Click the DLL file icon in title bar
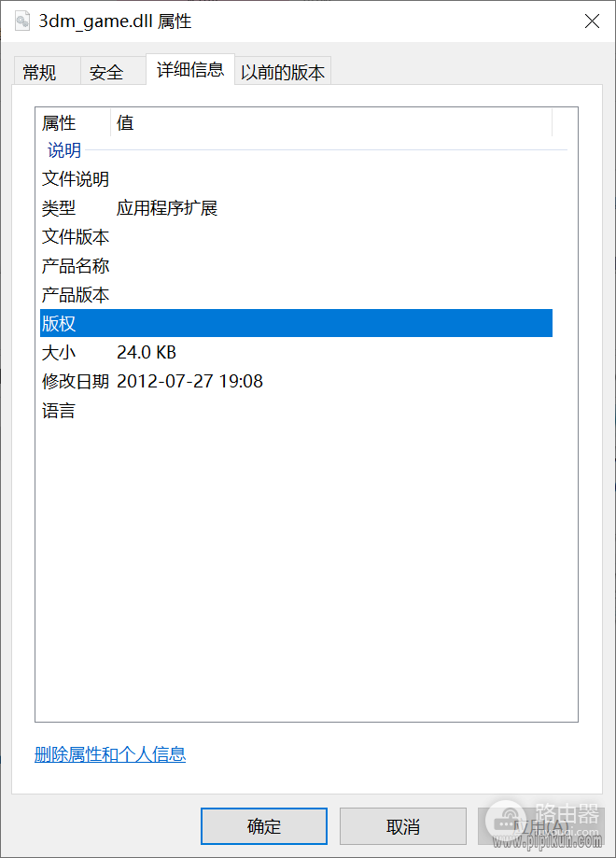 point(22,21)
